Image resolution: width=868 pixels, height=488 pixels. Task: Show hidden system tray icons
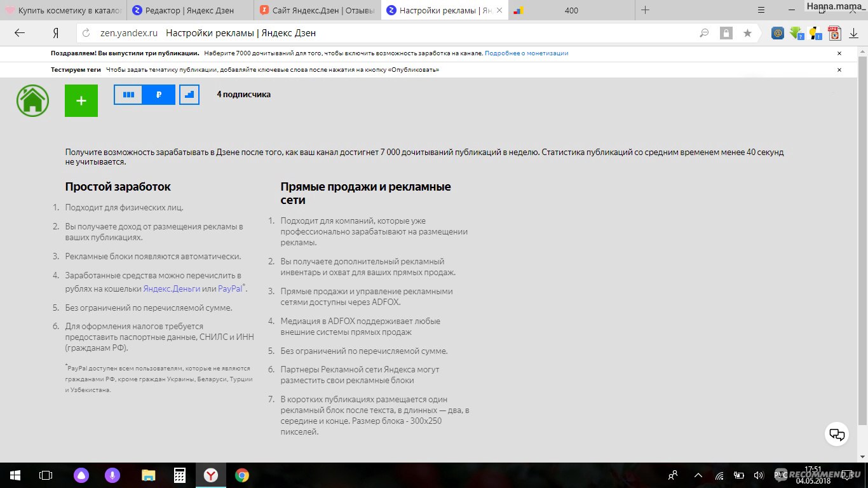(699, 475)
